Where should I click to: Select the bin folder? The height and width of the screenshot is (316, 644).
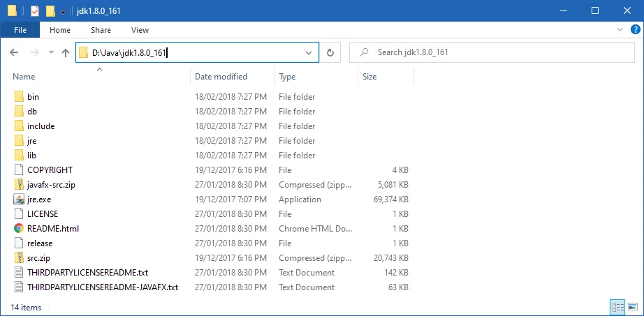pyautogui.click(x=33, y=97)
